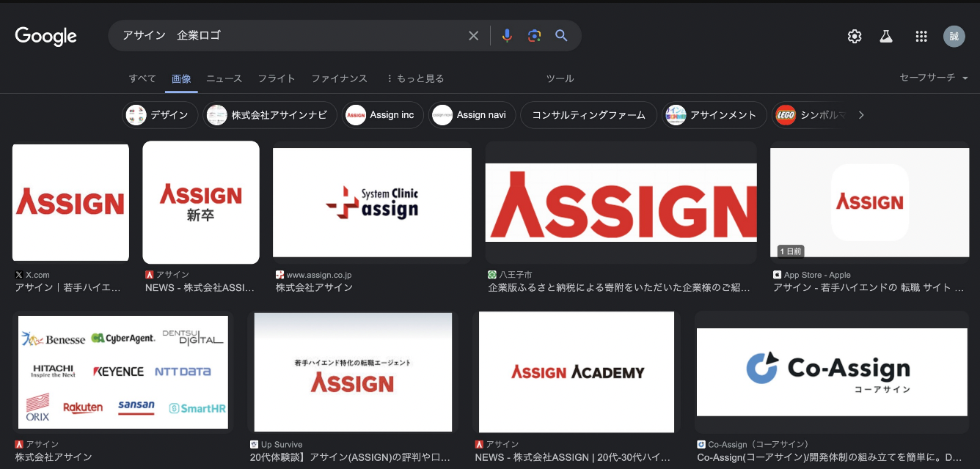Open quick settings gear icon
The height and width of the screenshot is (469, 980).
click(x=855, y=37)
